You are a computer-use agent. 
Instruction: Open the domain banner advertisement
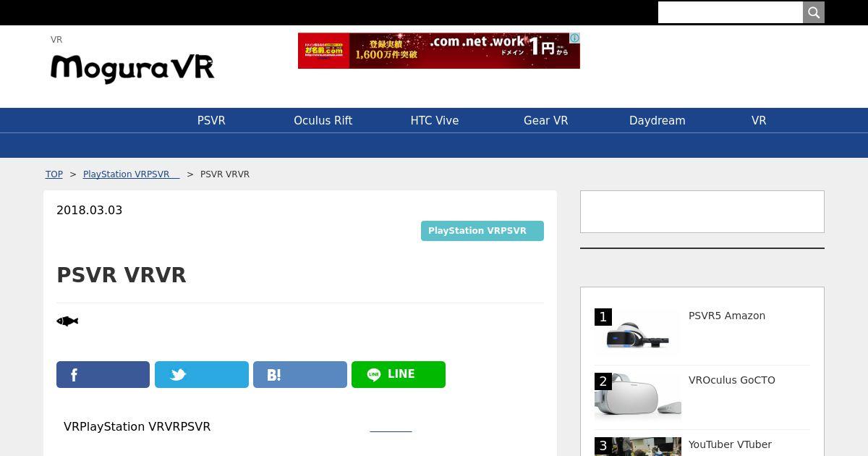pyautogui.click(x=439, y=51)
